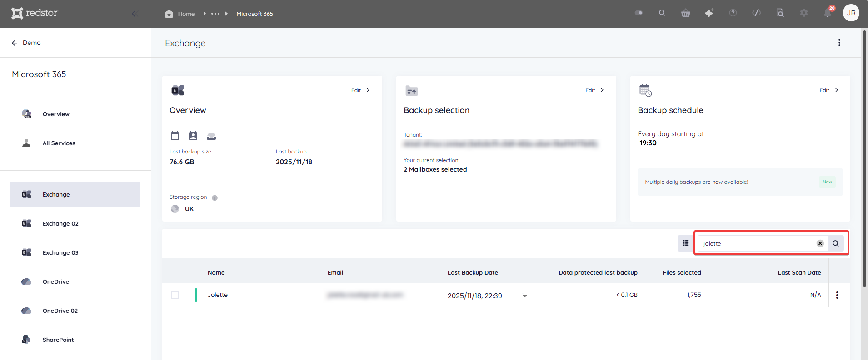The width and height of the screenshot is (868, 360).
Task: Expand the Jolette backup date dropdown
Action: tap(525, 296)
